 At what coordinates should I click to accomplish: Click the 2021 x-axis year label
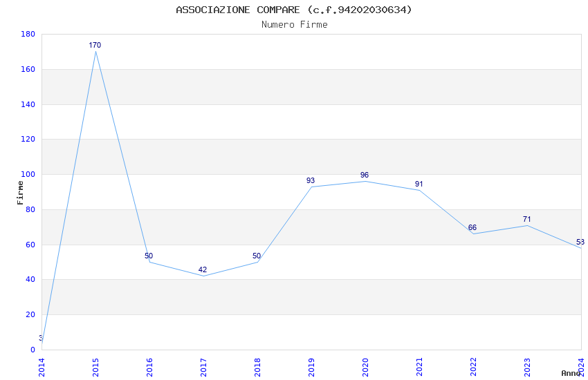click(x=420, y=368)
